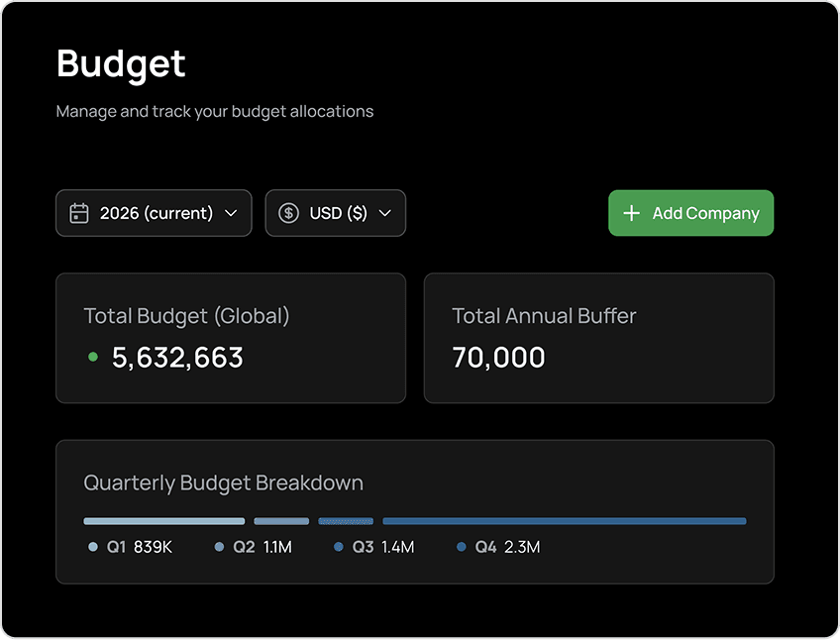Viewport: 840px width, 640px height.
Task: Toggle Q4 visibility via its legend dot
Action: [x=461, y=546]
